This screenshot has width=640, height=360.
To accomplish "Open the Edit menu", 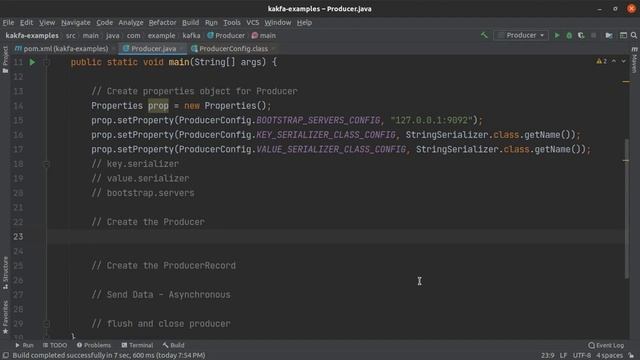I will (27, 22).
